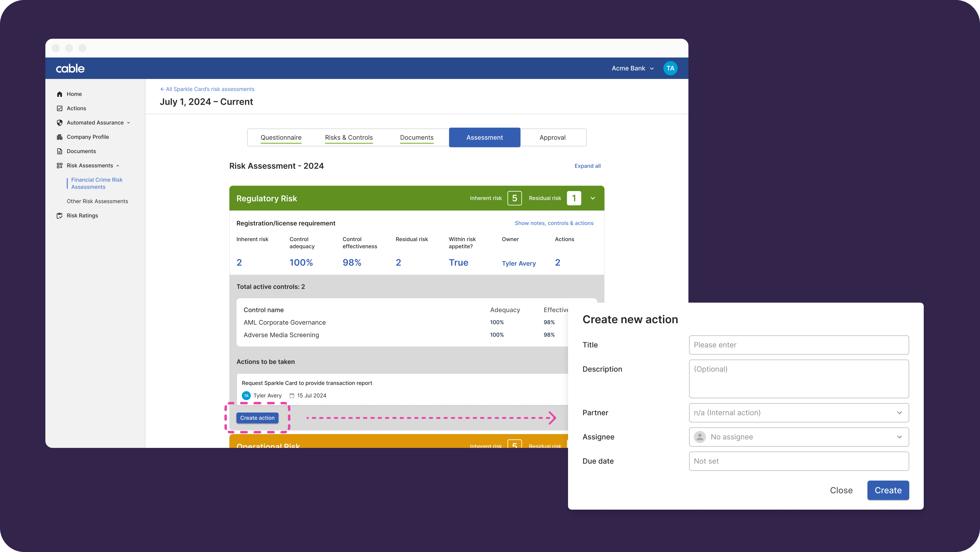Click the Home icon in sidebar
This screenshot has width=980, height=552.
tap(59, 94)
